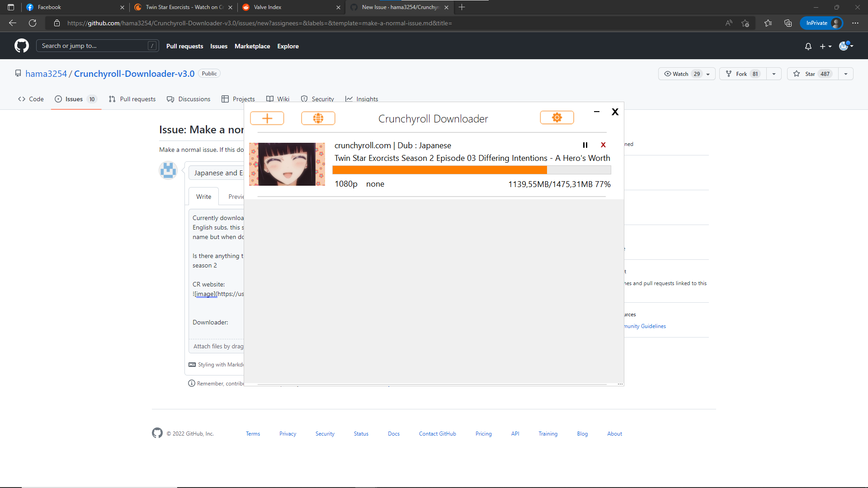Toggle Watch on this repository

coord(680,74)
